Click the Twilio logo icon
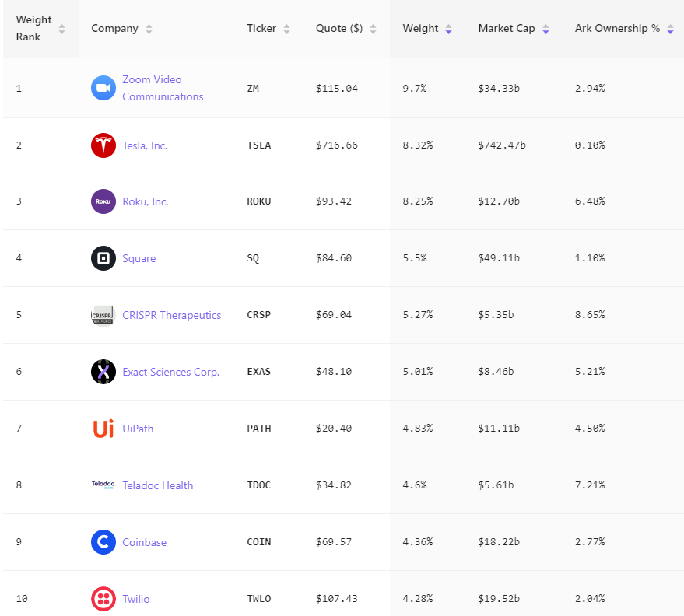 coord(103,599)
